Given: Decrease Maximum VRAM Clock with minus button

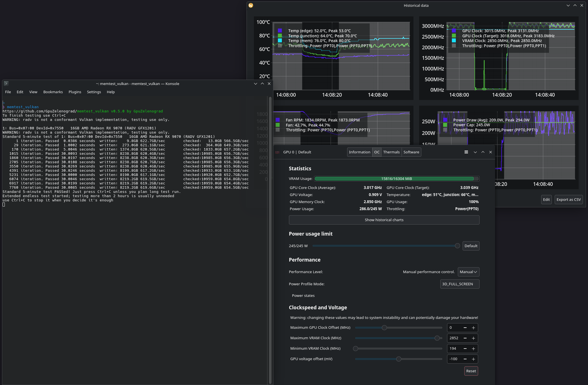Looking at the screenshot, I should click(465, 338).
